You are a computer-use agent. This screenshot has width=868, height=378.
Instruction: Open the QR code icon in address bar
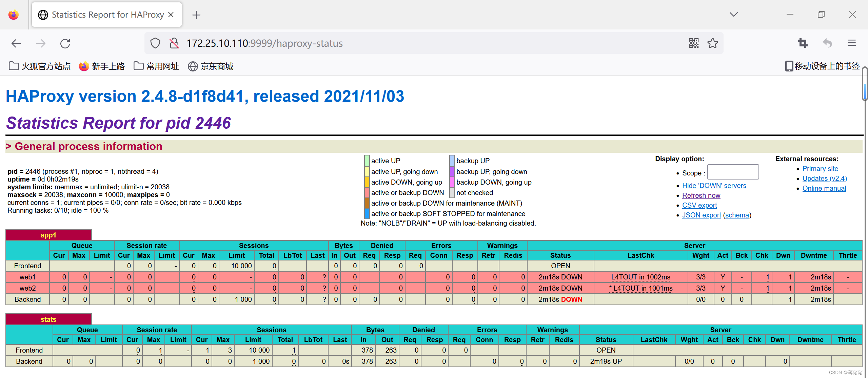[x=694, y=43]
